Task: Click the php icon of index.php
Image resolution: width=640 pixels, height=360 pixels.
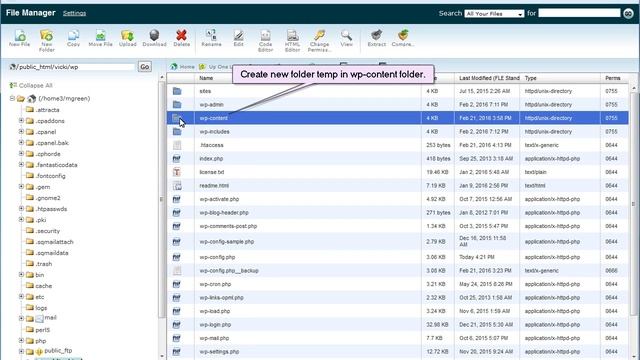Action: click(x=176, y=158)
